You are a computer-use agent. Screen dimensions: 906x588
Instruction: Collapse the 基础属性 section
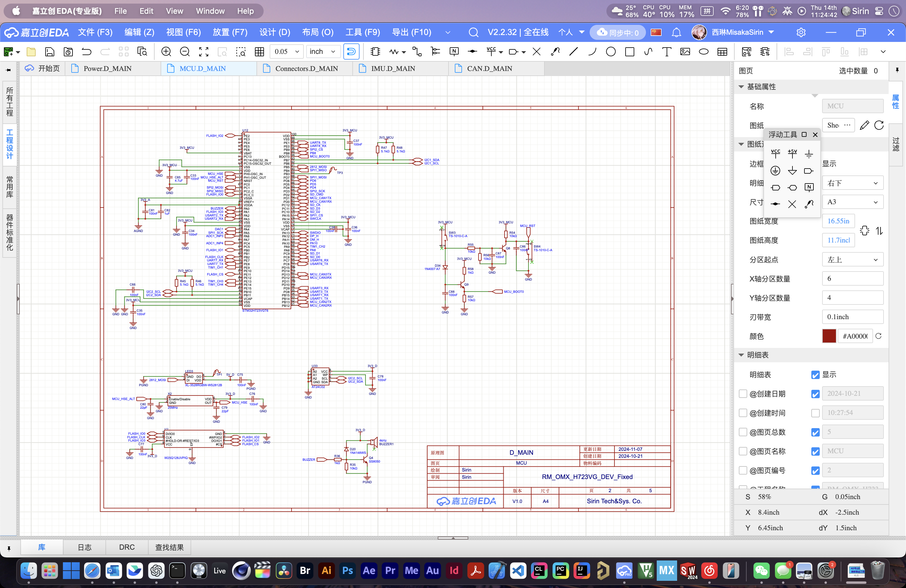[741, 87]
